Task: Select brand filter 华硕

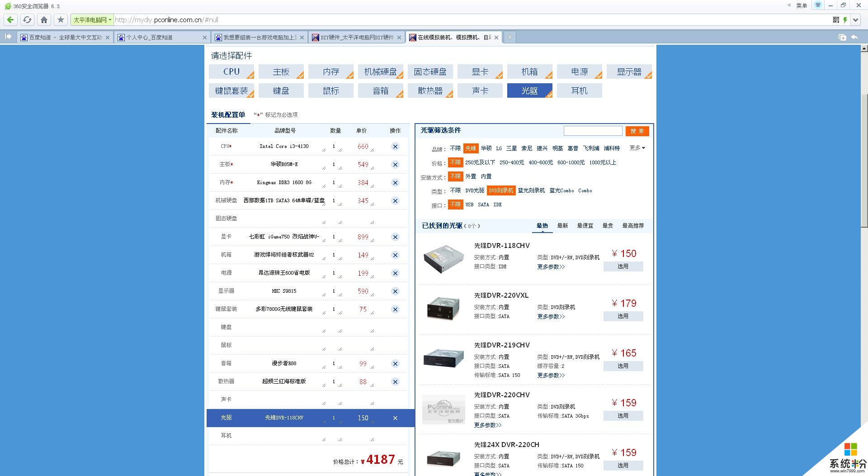Action: click(x=486, y=148)
